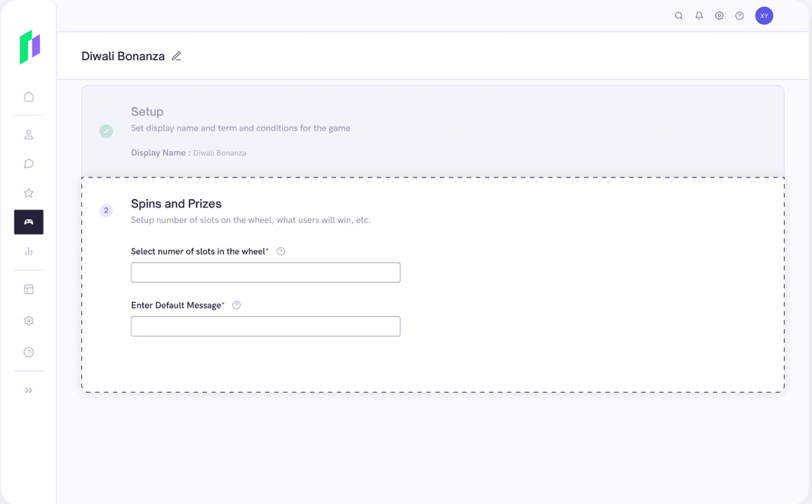The width and height of the screenshot is (812, 504).
Task: Open notifications bell in top bar
Action: 699,16
